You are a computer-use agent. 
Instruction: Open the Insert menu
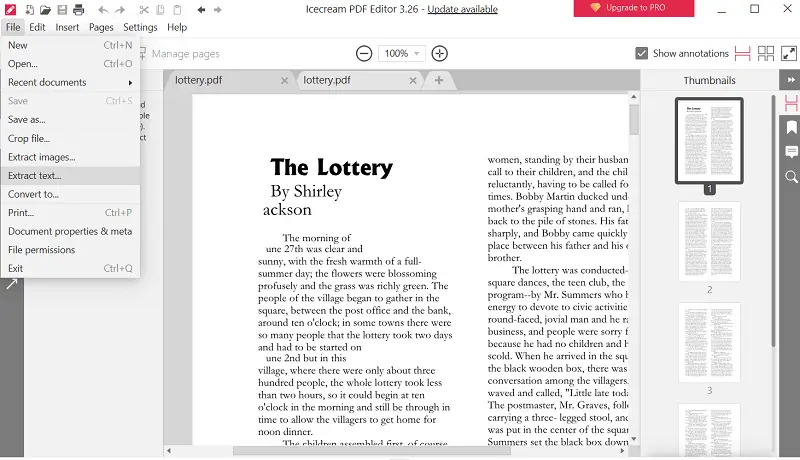pos(67,28)
